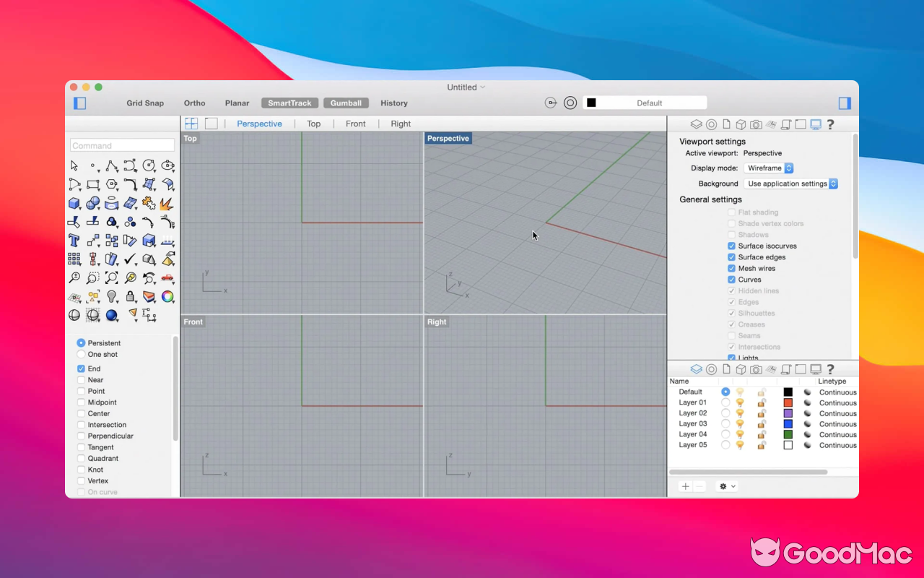
Task: Switch to the Right viewport tab
Action: tap(401, 124)
